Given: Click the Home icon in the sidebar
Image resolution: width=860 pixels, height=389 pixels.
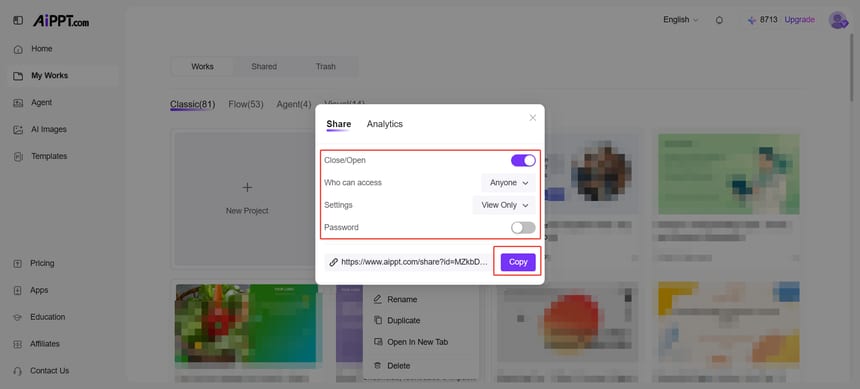Looking at the screenshot, I should coord(18,49).
